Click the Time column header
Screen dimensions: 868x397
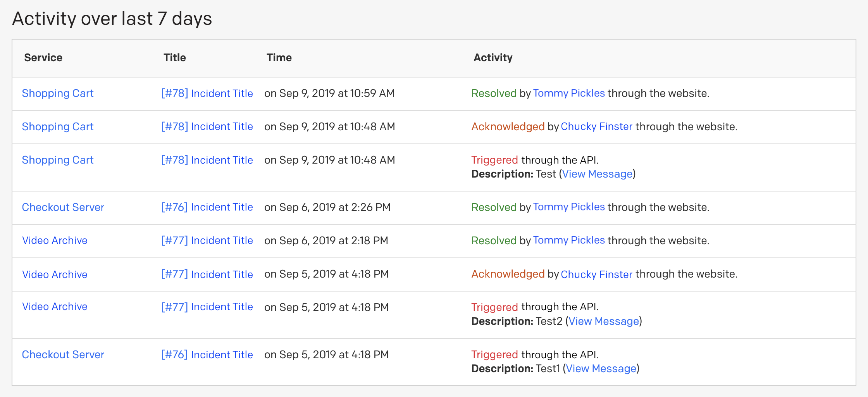click(279, 58)
